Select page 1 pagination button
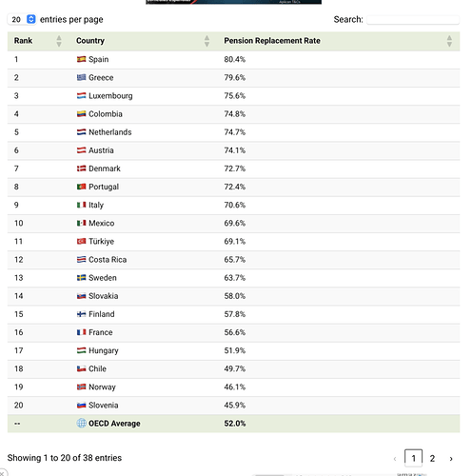Image resolution: width=472 pixels, height=476 pixels. pyautogui.click(x=413, y=458)
